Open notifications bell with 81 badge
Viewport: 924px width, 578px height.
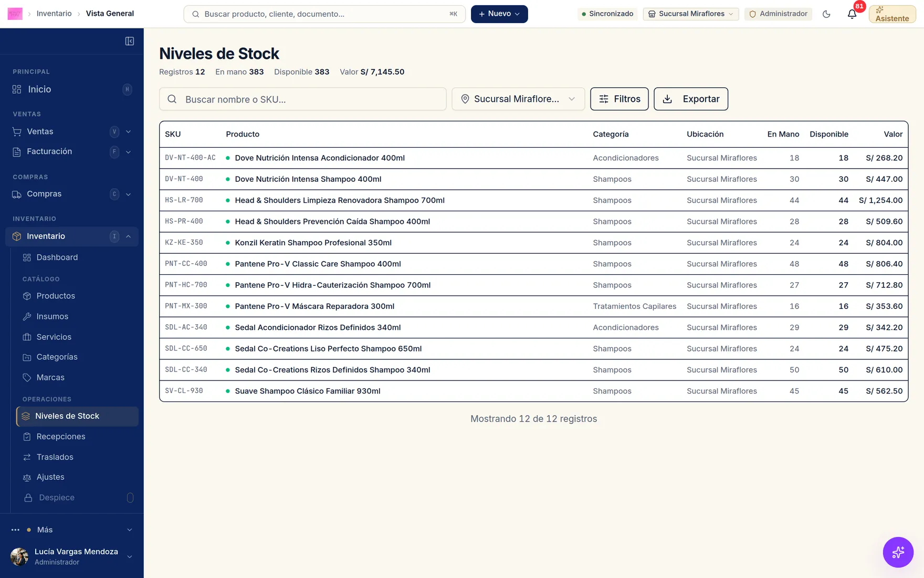852,14
